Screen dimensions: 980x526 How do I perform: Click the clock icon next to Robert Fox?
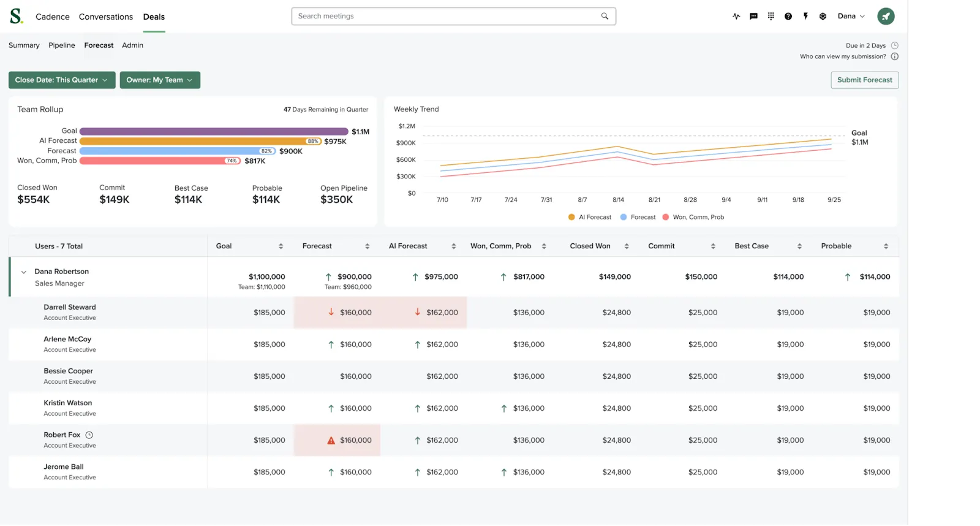pos(89,435)
